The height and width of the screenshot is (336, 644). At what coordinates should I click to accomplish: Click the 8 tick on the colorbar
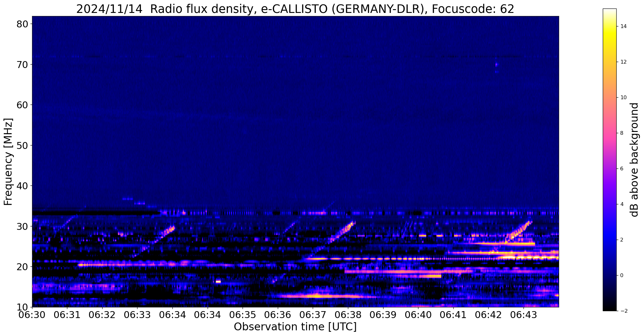coord(621,133)
